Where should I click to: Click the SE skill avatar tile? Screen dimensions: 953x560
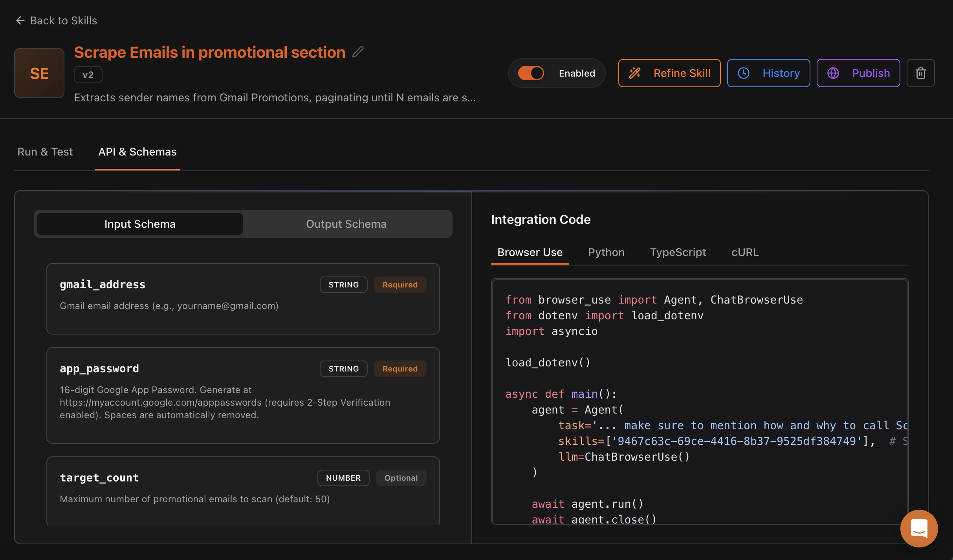[39, 73]
